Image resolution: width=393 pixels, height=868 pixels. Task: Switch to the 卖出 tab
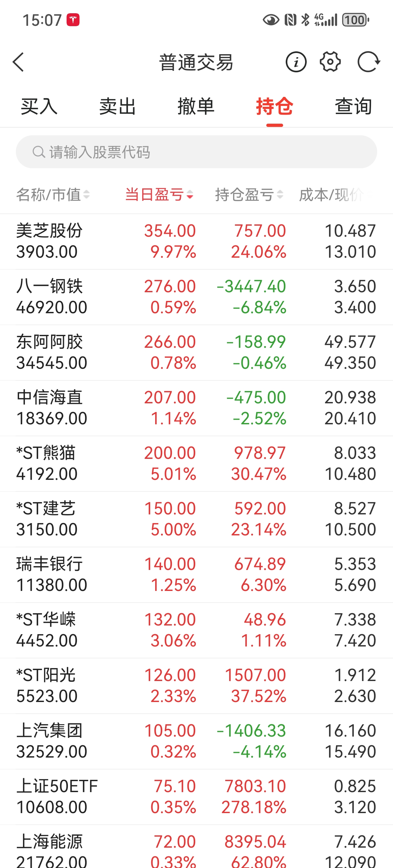(117, 107)
